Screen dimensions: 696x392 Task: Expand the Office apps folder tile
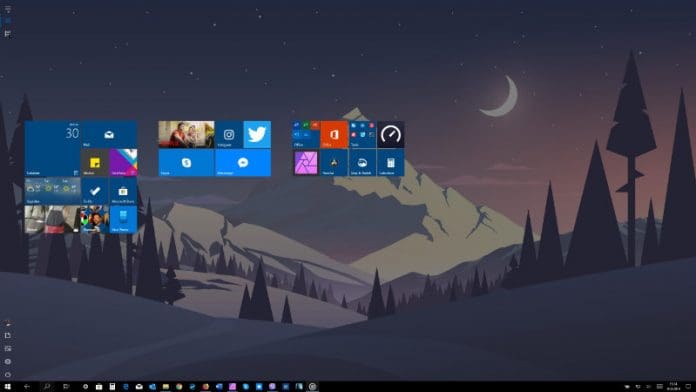[306, 135]
